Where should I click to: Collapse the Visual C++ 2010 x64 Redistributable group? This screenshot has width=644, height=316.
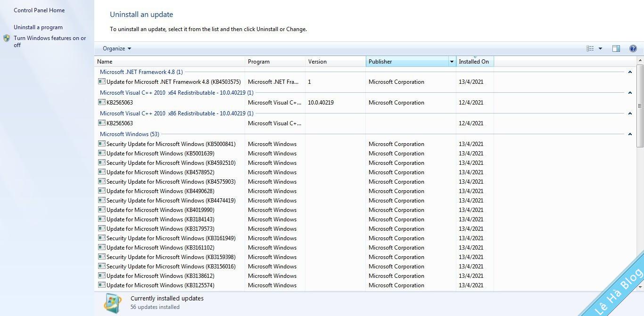(x=630, y=93)
